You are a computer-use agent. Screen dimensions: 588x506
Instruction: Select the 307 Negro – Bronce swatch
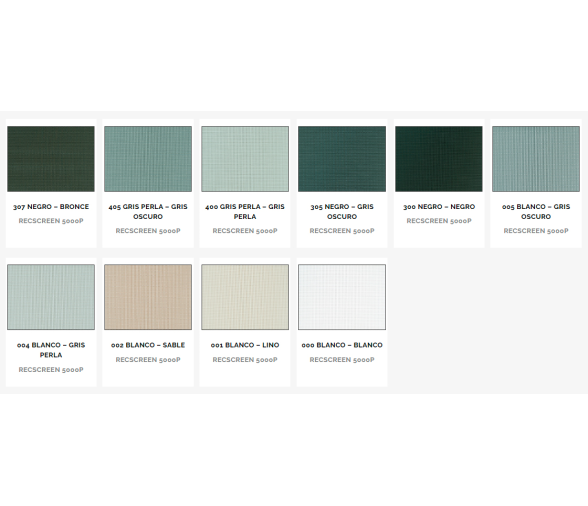click(51, 159)
